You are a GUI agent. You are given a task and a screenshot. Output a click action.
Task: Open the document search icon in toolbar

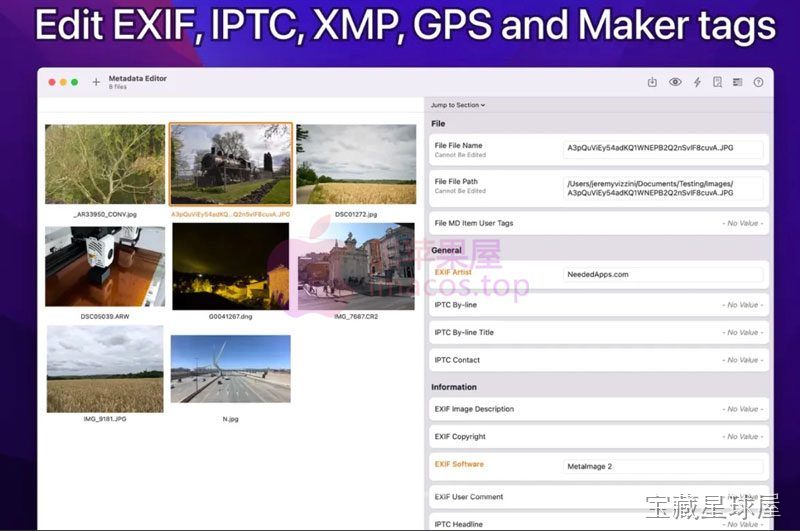717,82
